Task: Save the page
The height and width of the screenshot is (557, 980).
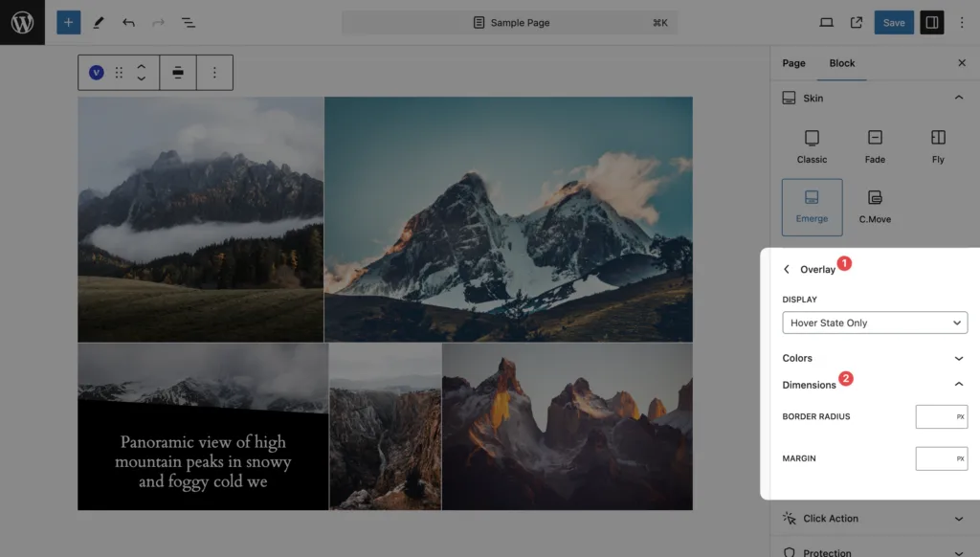Action: point(894,23)
